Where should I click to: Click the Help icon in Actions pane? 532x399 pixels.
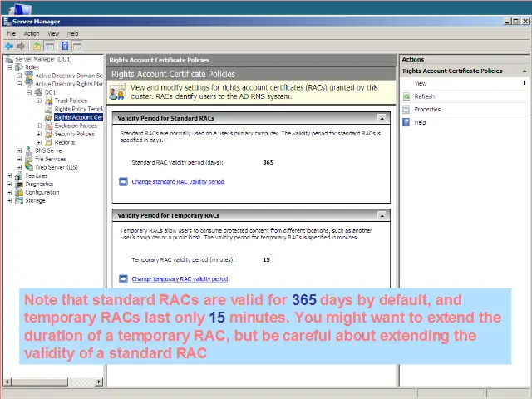[406, 122]
